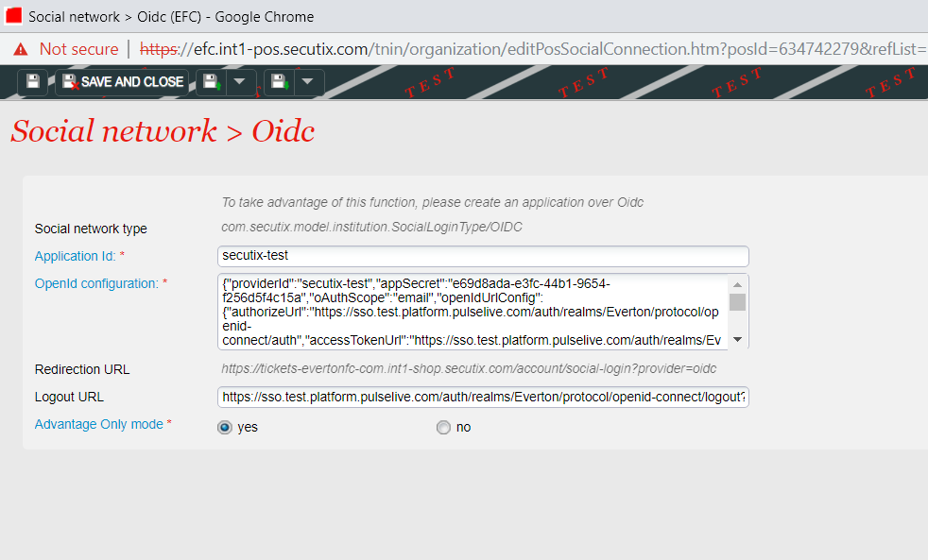Select 'yes' for Advantage Only mode
Viewport: 928px width, 560px height.
pyautogui.click(x=225, y=427)
